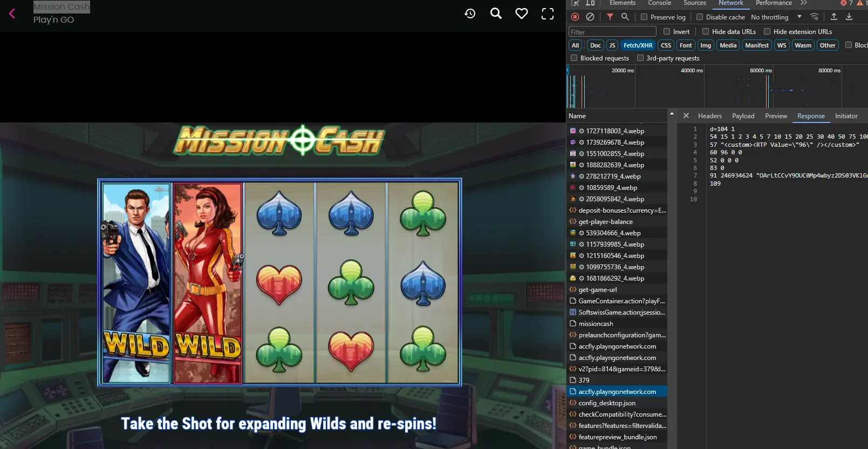Enter fullscreen mode for the game
This screenshot has height=449, width=868.
point(548,13)
